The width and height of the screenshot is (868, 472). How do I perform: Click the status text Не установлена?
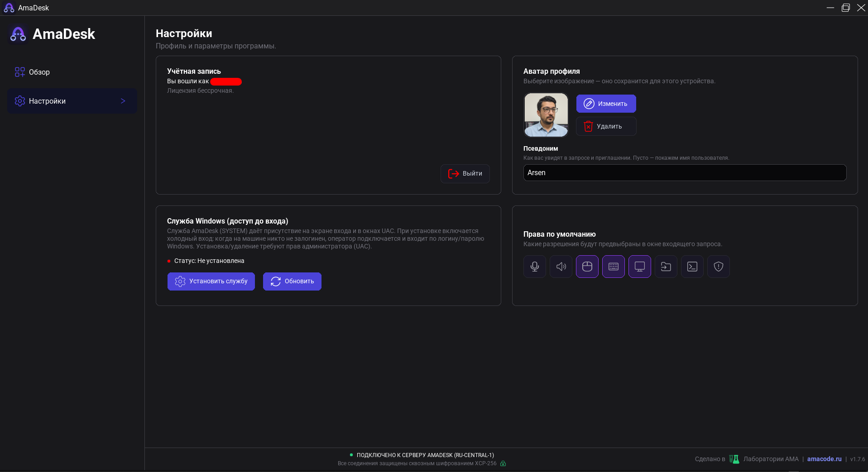[221, 261]
